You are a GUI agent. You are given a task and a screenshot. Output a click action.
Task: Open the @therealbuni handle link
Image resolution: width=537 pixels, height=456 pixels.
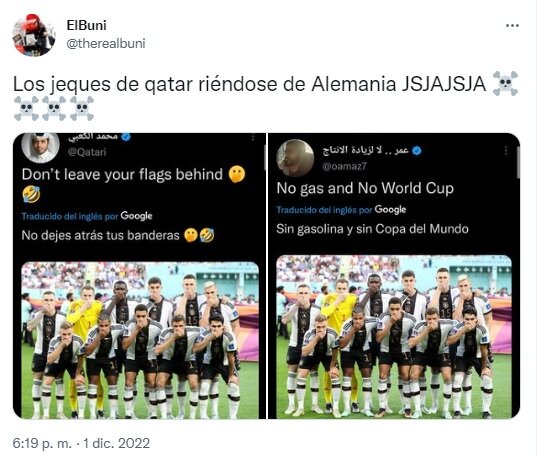coord(106,44)
